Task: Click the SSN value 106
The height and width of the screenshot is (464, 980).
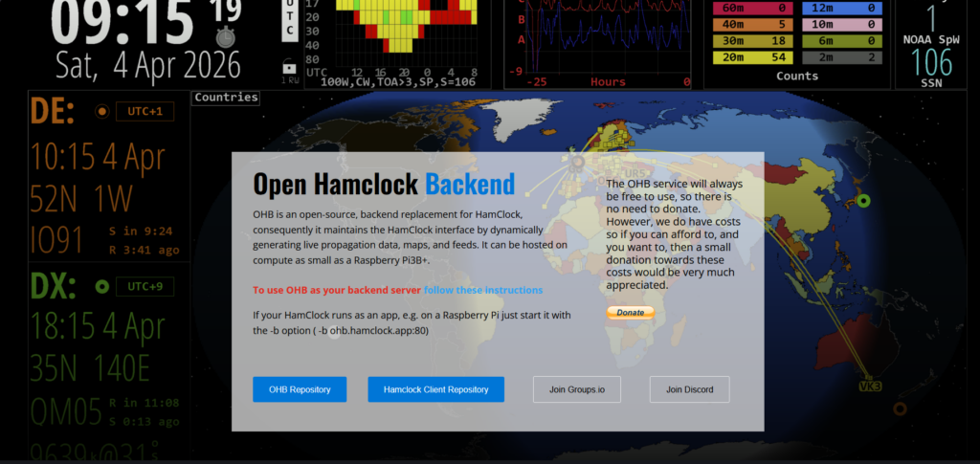Action: [930, 63]
